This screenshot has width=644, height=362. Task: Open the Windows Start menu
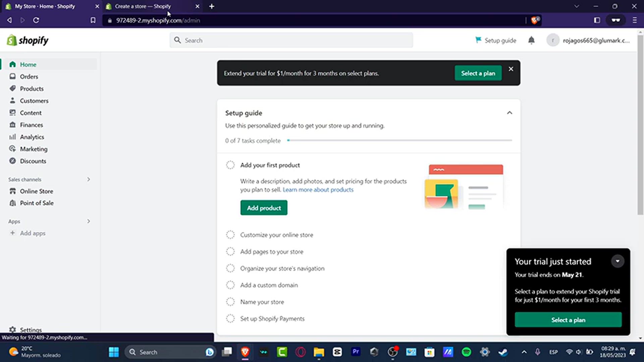(x=114, y=352)
